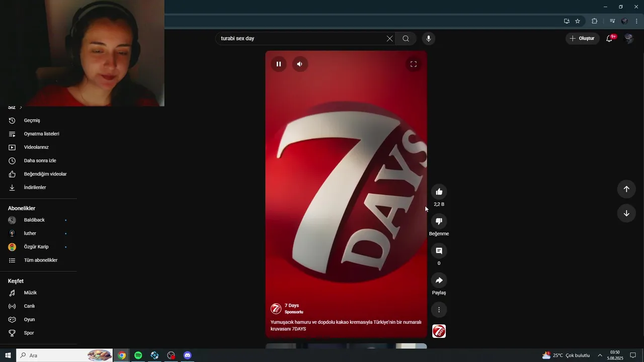Go to previous Short with up arrow
Image resolution: width=644 pixels, height=362 pixels.
point(626,189)
